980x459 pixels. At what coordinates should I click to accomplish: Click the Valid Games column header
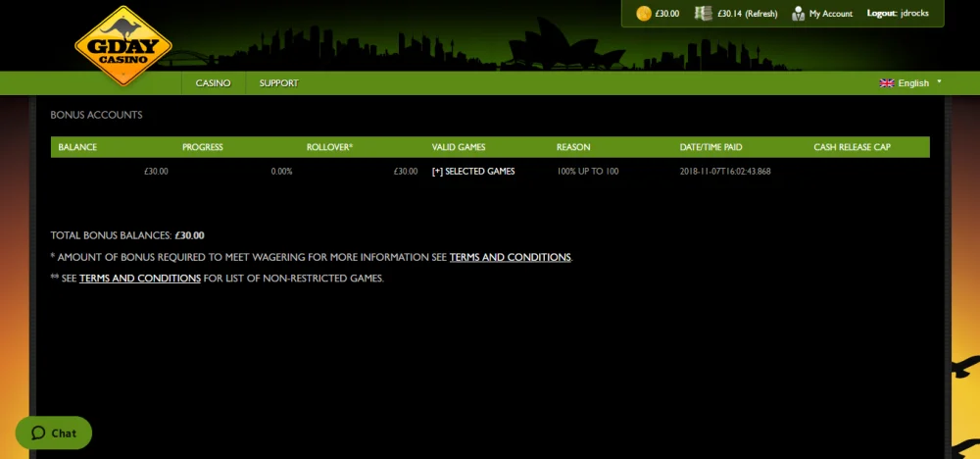point(458,147)
